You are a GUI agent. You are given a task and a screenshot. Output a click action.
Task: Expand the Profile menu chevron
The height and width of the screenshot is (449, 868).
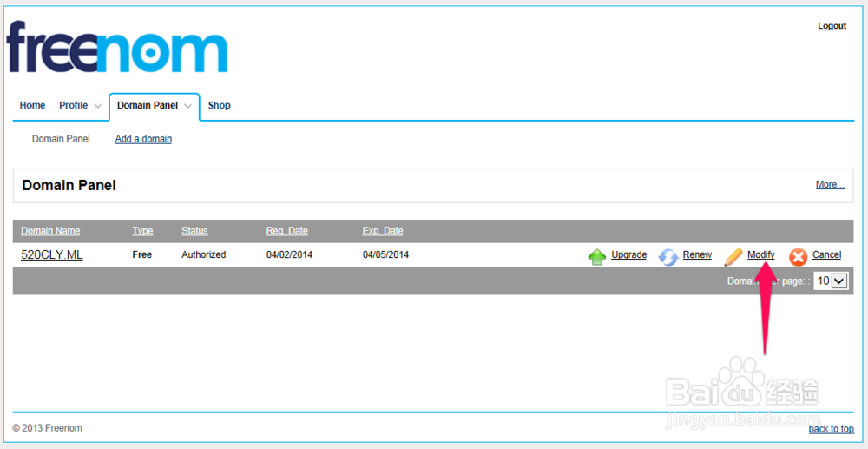pyautogui.click(x=97, y=106)
